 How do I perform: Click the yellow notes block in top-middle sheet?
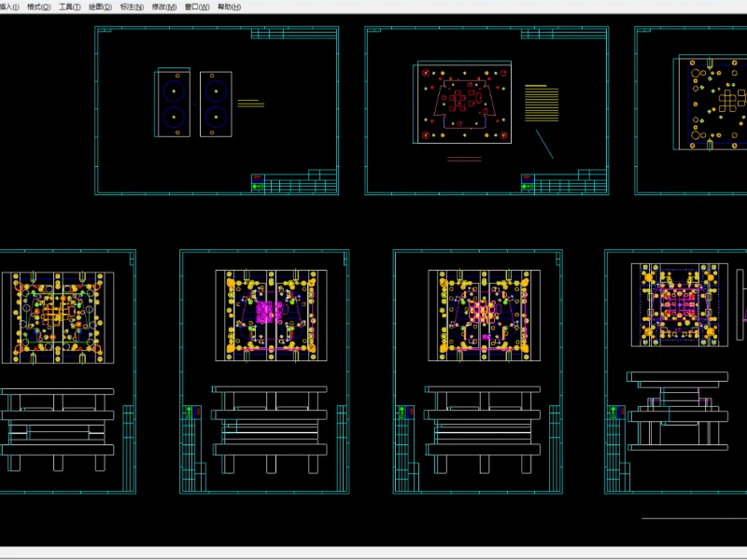(x=542, y=103)
